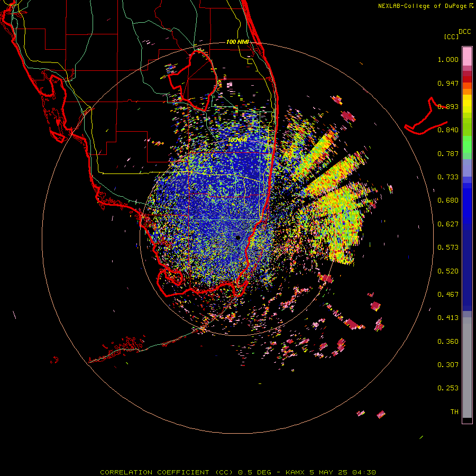The height and width of the screenshot is (476, 476).
Task: Click the 0.467 value on the color scale
Action: point(448,295)
